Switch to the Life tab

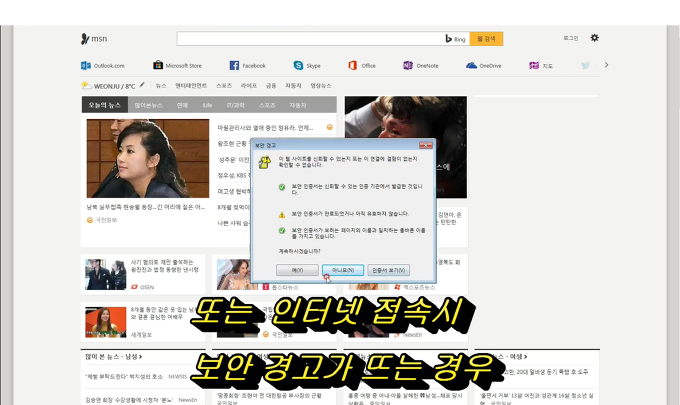coord(207,105)
